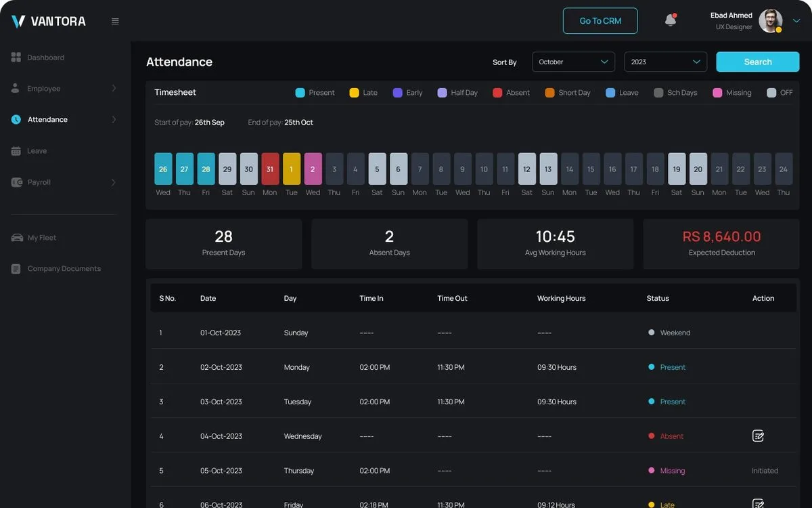Click the edit icon for 04-Oct-2023
The width and height of the screenshot is (812, 508).
click(759, 436)
